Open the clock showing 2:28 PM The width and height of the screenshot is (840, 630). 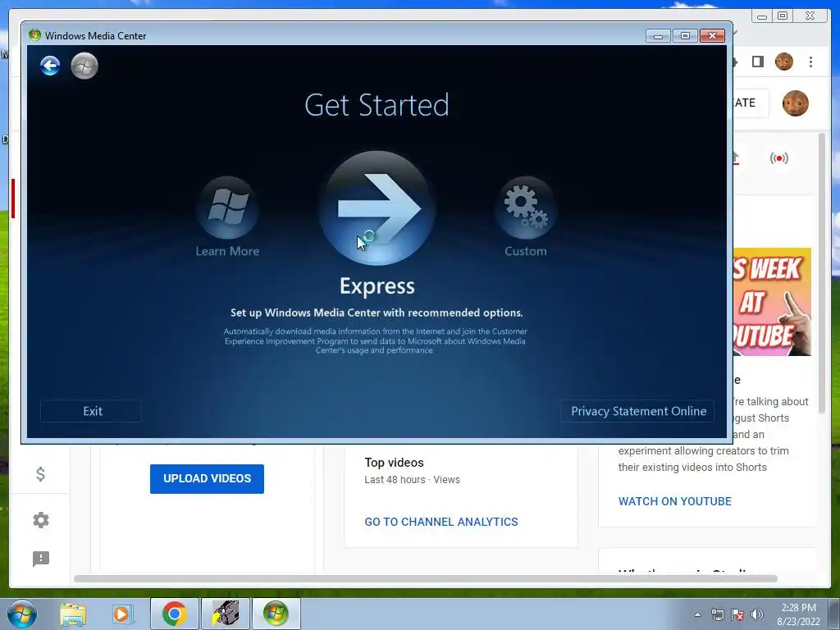tap(798, 614)
